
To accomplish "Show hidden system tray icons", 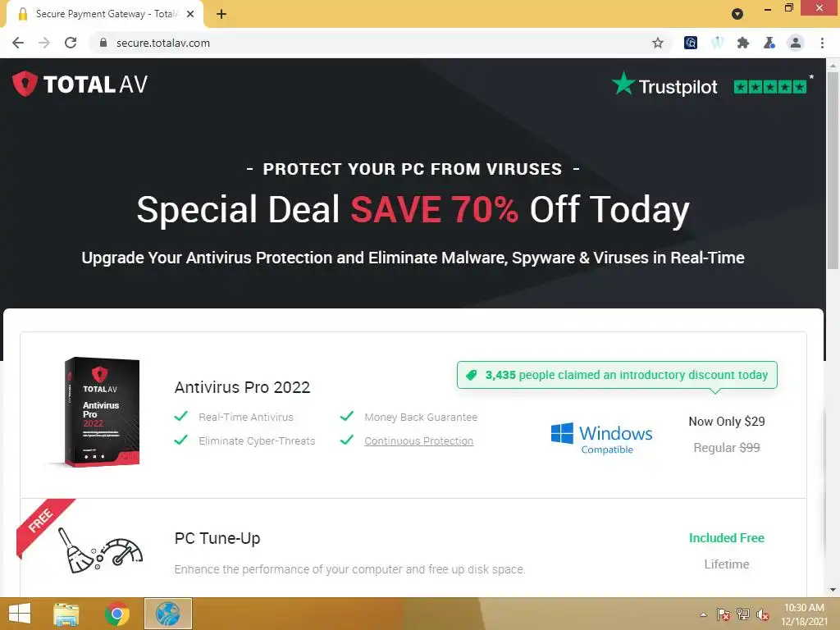I will [703, 614].
